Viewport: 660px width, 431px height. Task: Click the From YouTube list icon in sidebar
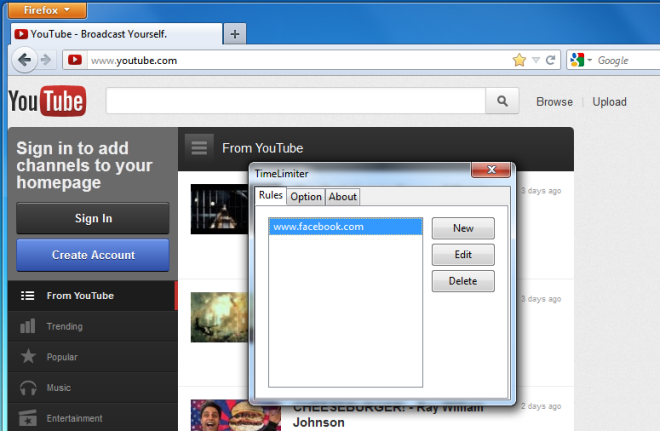coord(28,296)
